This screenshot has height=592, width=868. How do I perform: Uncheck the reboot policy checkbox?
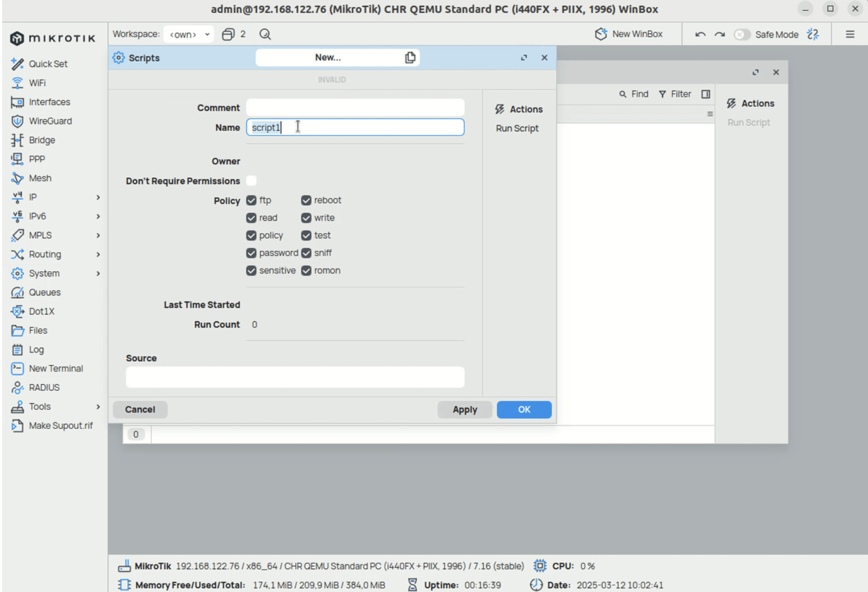click(306, 200)
